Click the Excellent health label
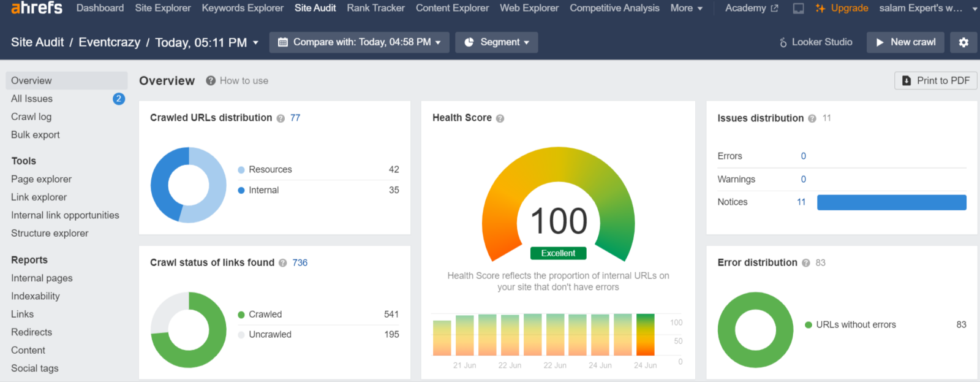Viewport: 980px width, 382px height. tap(559, 253)
